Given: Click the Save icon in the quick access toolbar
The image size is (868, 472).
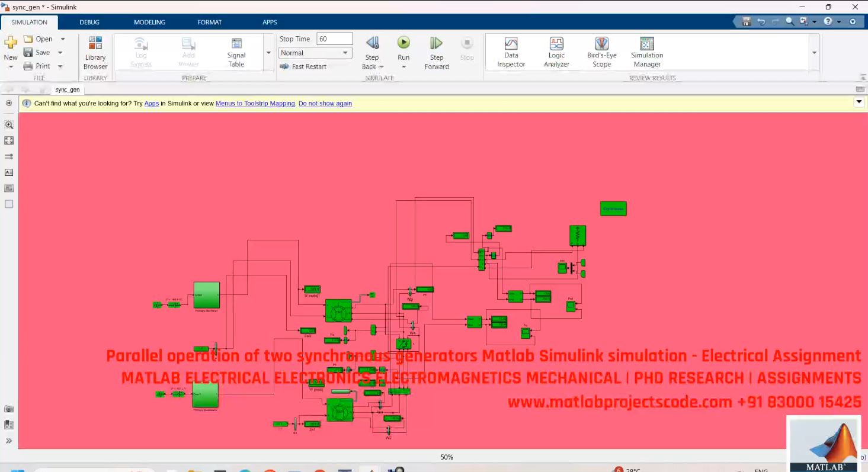Looking at the screenshot, I should [x=745, y=21].
